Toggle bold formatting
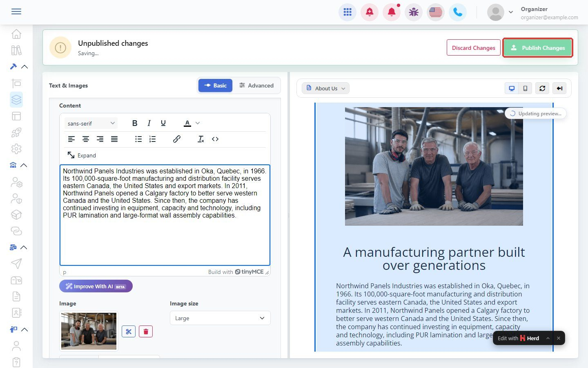The height and width of the screenshot is (368, 588). click(135, 123)
